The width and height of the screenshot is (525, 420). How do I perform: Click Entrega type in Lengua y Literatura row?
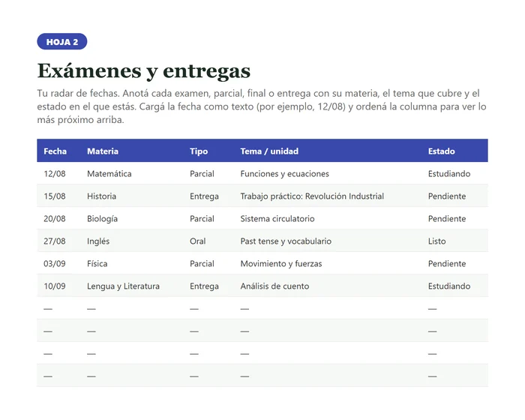point(204,286)
